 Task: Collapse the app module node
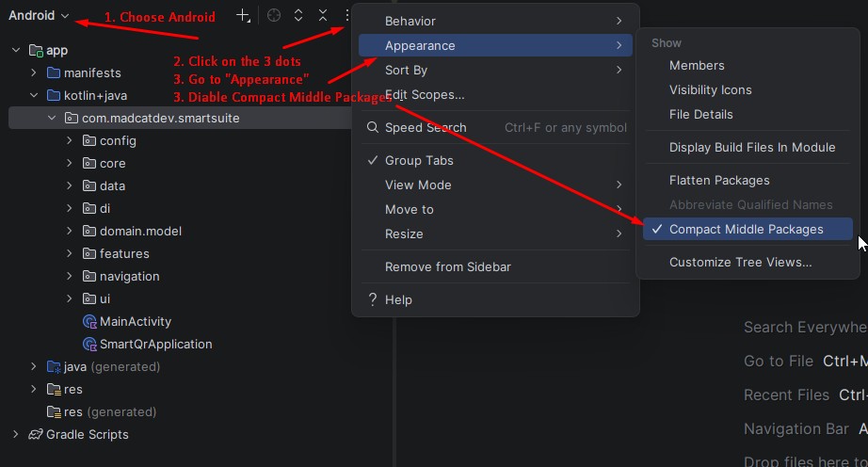(x=16, y=50)
